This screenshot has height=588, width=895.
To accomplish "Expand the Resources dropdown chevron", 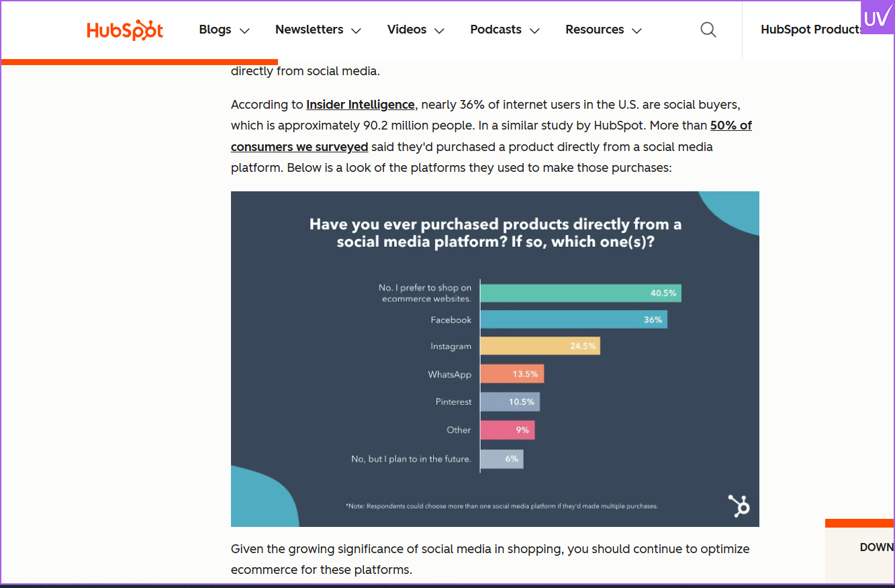I will (637, 31).
